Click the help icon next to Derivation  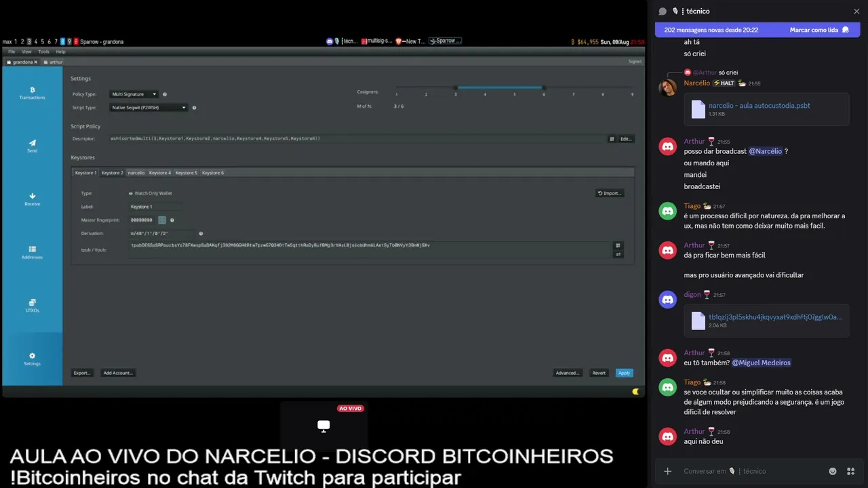click(201, 234)
